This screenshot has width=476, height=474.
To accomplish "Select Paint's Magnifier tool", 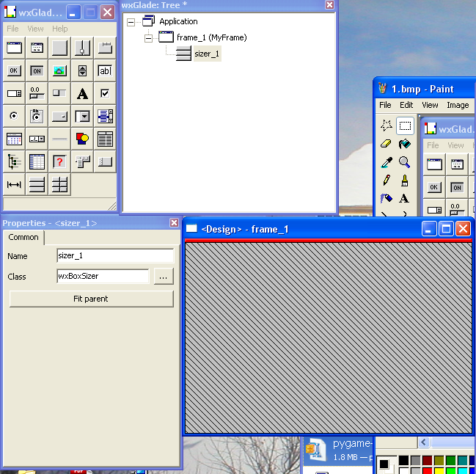I will [404, 162].
